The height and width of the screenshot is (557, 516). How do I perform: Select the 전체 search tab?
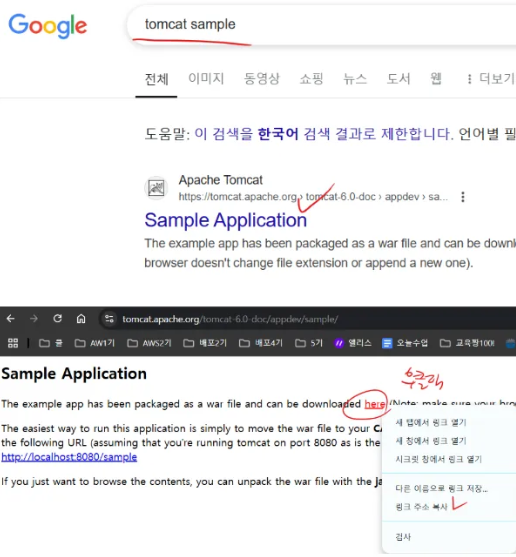156,79
